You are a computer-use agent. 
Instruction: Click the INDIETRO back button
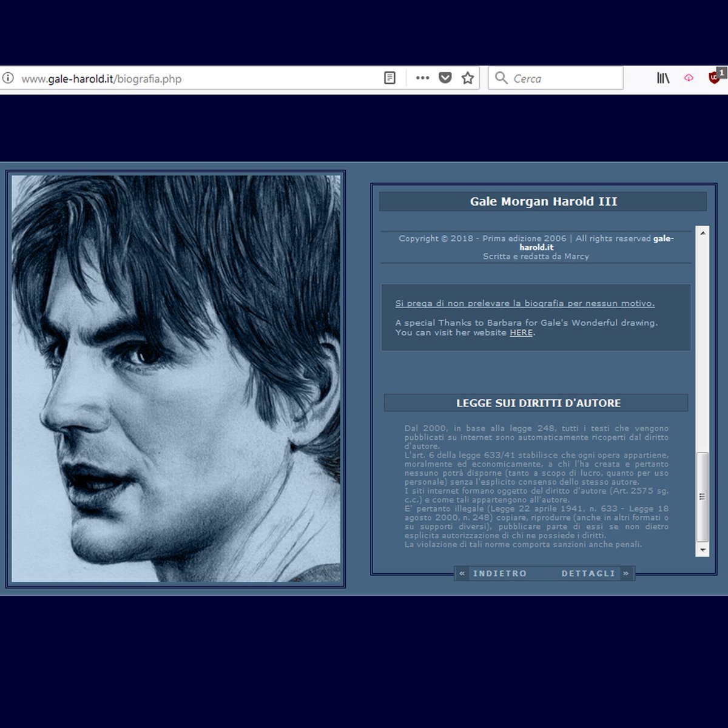[500, 573]
